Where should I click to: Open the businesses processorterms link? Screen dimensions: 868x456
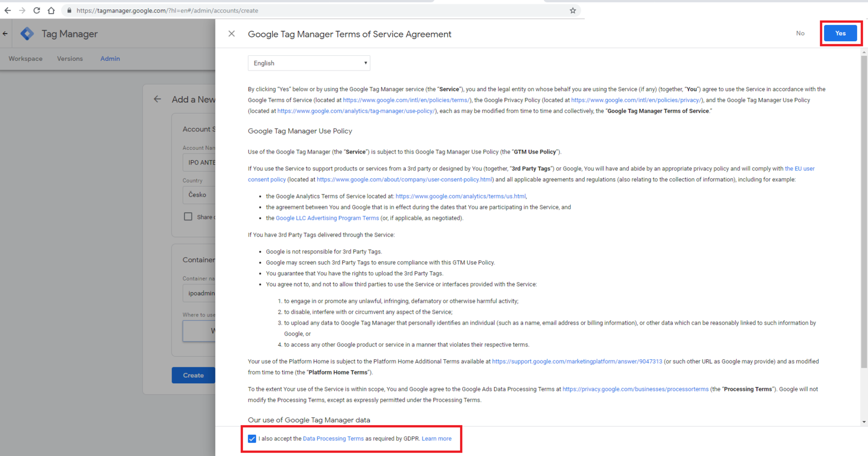[x=635, y=389]
